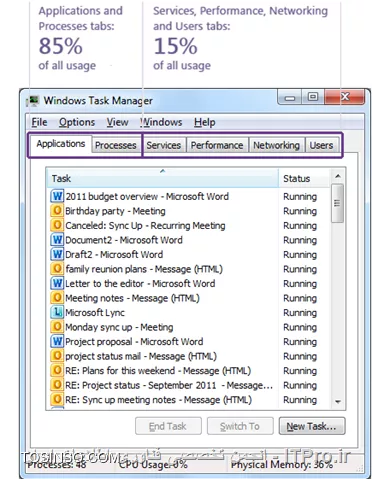Click Running status of 2011 budget overview
Image resolution: width=372 pixels, height=479 pixels.
300,197
